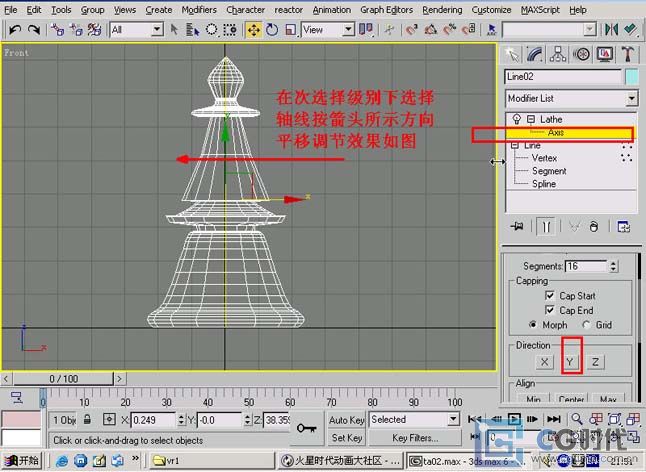This screenshot has height=472, width=646.
Task: Open the Hierarchy command panel tab
Action: (558, 54)
